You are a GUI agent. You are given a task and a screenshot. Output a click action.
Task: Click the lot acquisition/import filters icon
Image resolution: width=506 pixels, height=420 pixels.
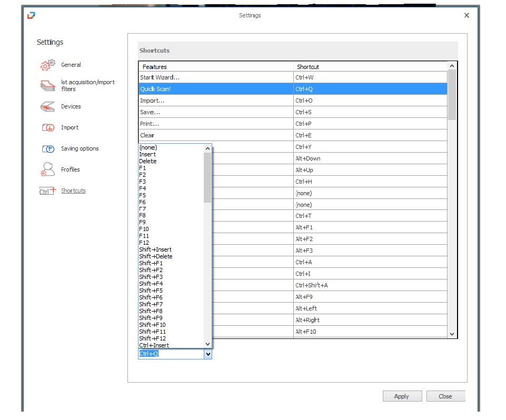coord(48,85)
